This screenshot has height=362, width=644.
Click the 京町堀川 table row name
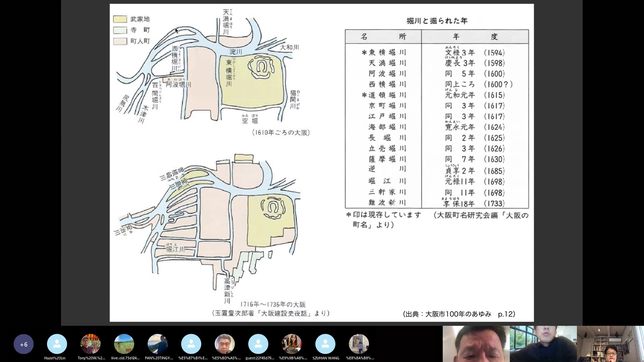[x=387, y=106]
